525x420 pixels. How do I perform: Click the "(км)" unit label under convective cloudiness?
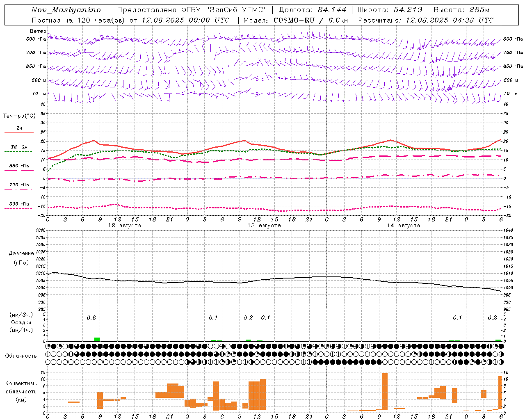(x=21, y=399)
